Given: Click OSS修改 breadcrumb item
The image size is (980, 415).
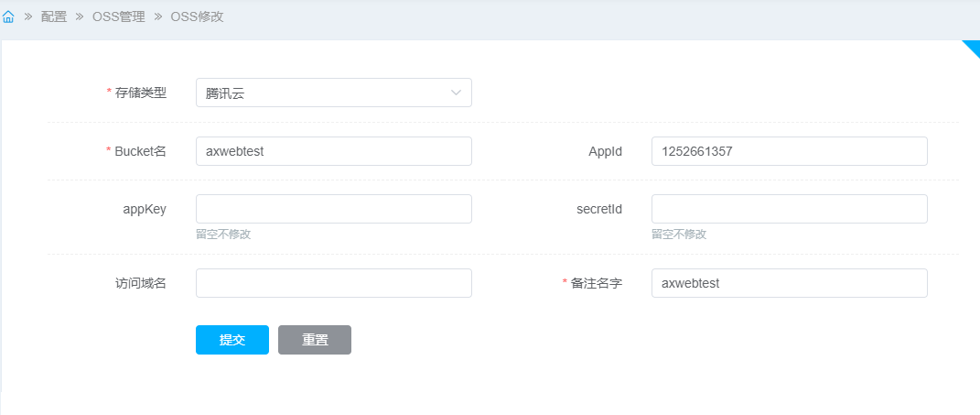Looking at the screenshot, I should [197, 16].
